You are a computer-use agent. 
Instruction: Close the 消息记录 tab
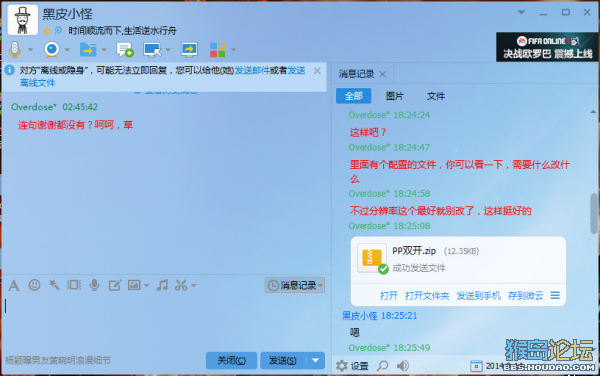click(383, 74)
